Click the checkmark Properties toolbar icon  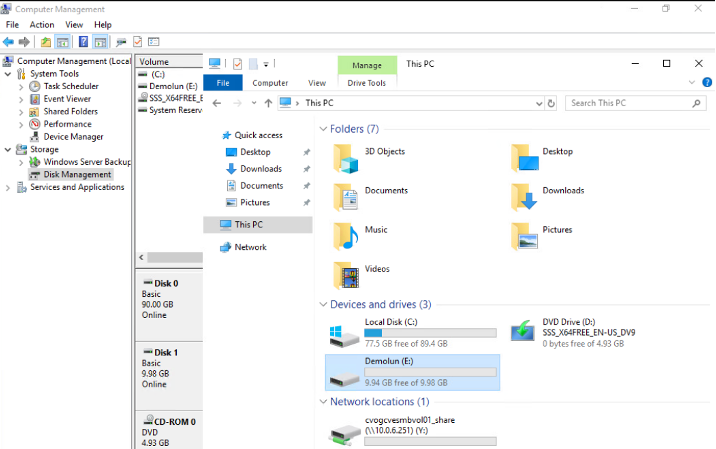click(137, 42)
